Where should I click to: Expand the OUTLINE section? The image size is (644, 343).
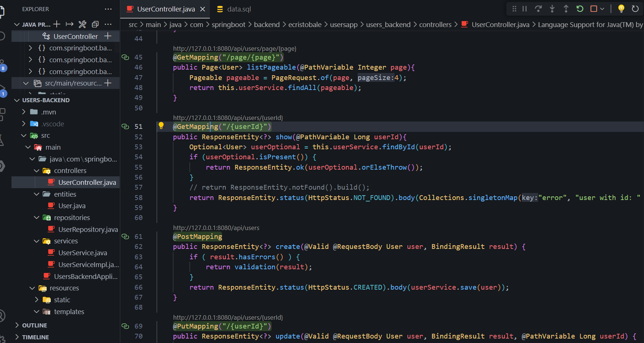pos(34,325)
